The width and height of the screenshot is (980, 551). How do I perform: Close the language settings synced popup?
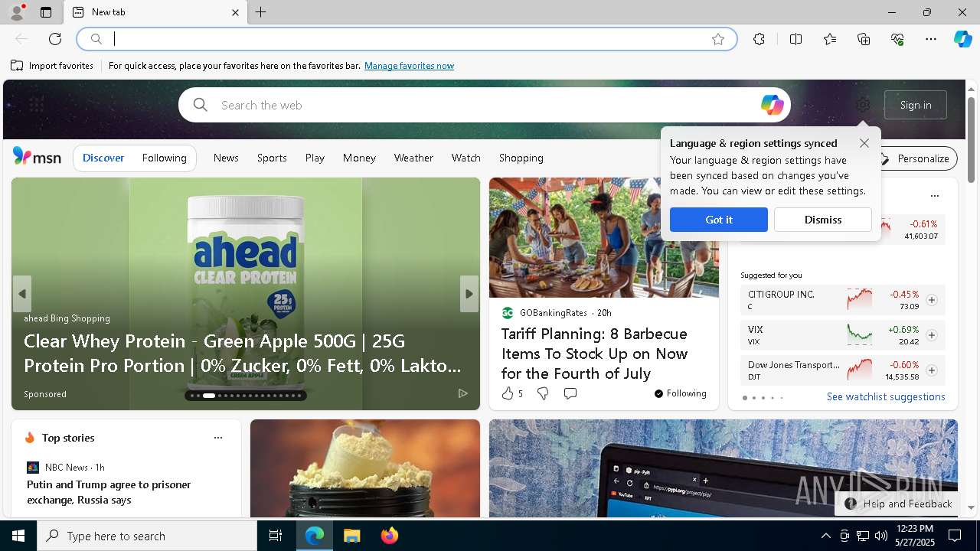click(x=864, y=143)
